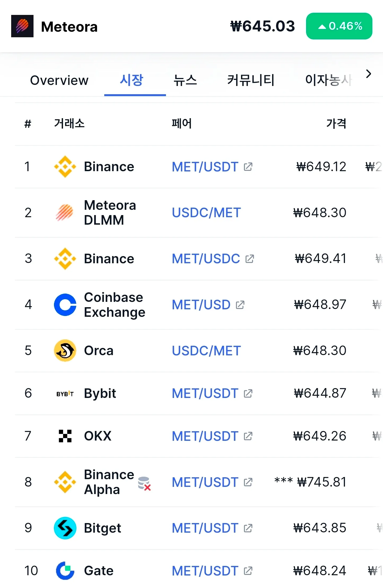Open the 이자농사 tab
Screen dimensions: 383x588
click(x=328, y=80)
